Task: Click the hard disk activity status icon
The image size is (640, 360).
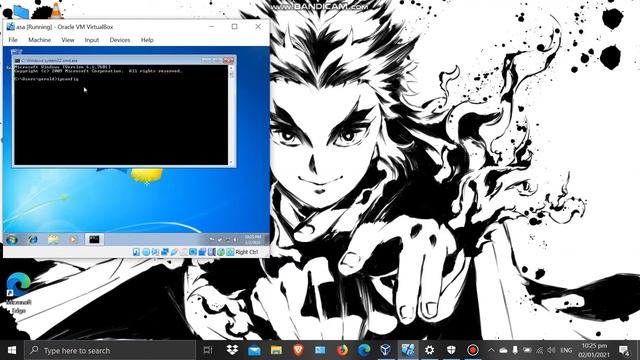Action: pyautogui.click(x=136, y=252)
